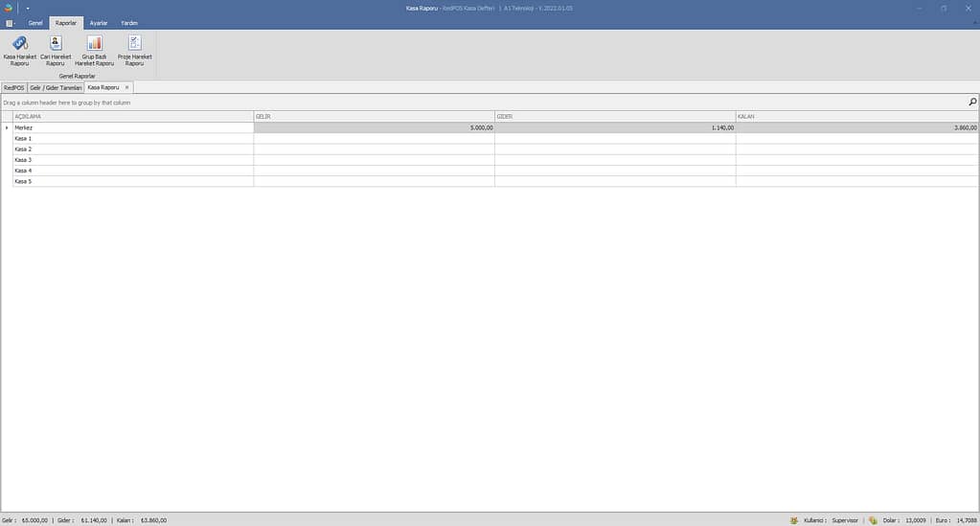Click the 1.140,00 Gider cell for Merkez
Screen dimensions: 980x526
click(x=615, y=127)
